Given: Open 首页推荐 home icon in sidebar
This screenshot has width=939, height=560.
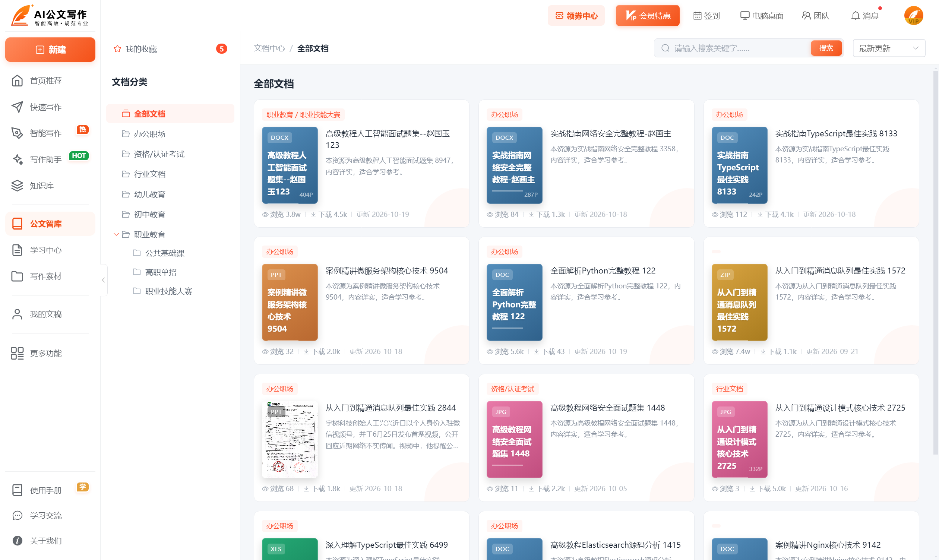Looking at the screenshot, I should pos(17,80).
